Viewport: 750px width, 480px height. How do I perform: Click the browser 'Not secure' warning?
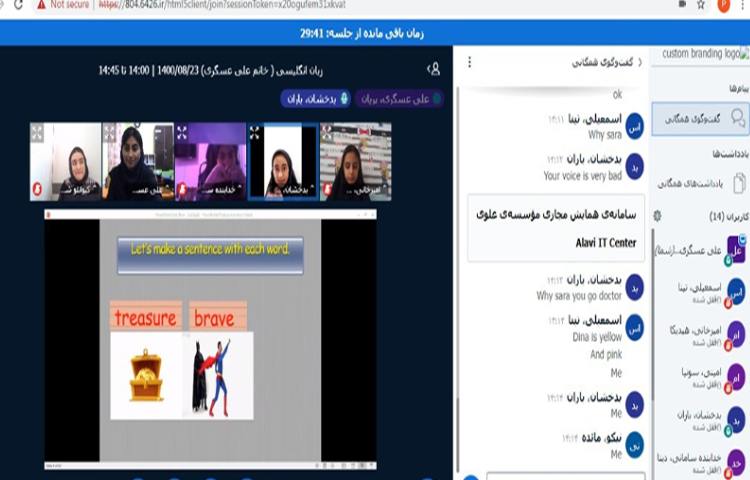[63, 5]
